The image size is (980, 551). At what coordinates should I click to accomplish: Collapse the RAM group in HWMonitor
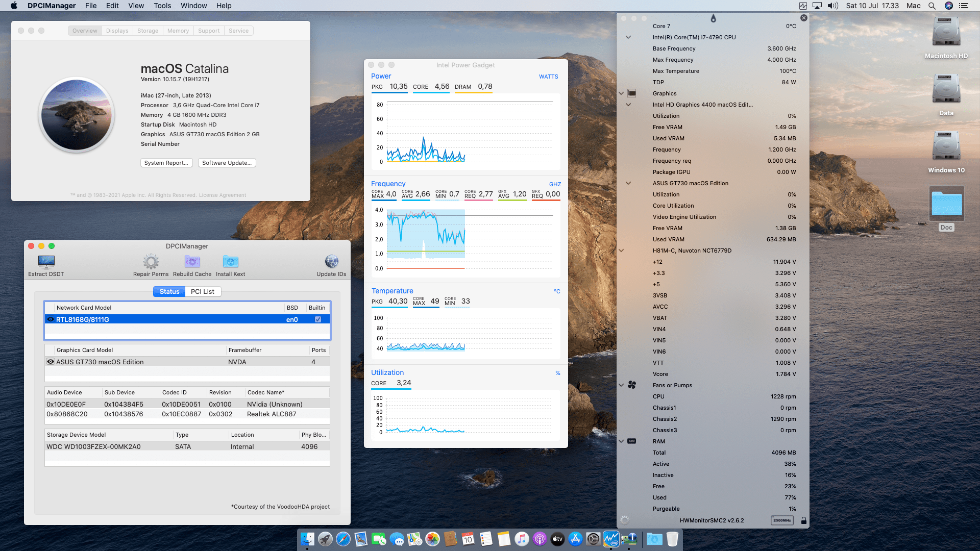621,441
